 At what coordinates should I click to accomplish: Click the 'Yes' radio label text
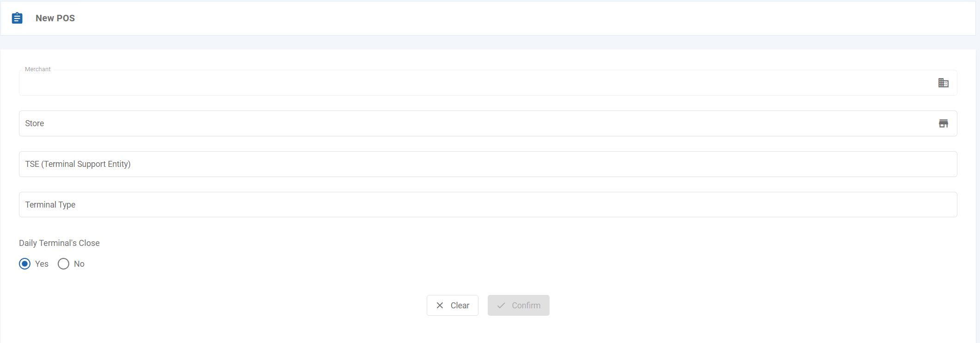(x=42, y=264)
